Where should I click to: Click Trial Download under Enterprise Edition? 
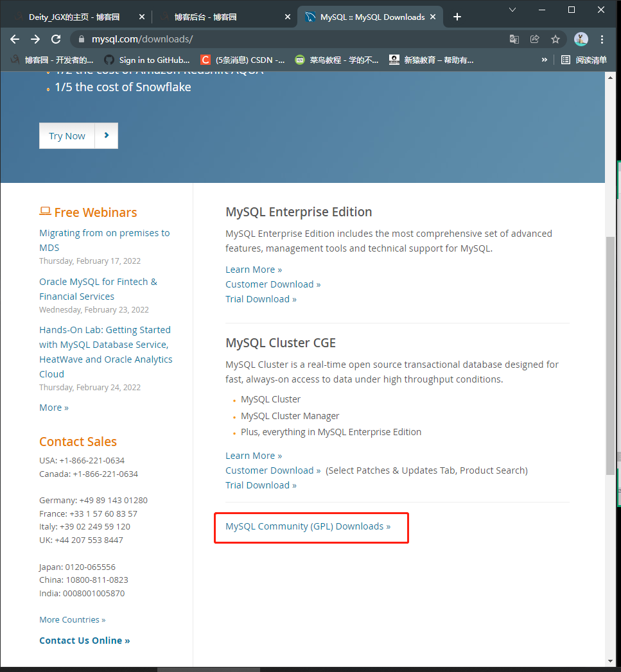coord(261,299)
